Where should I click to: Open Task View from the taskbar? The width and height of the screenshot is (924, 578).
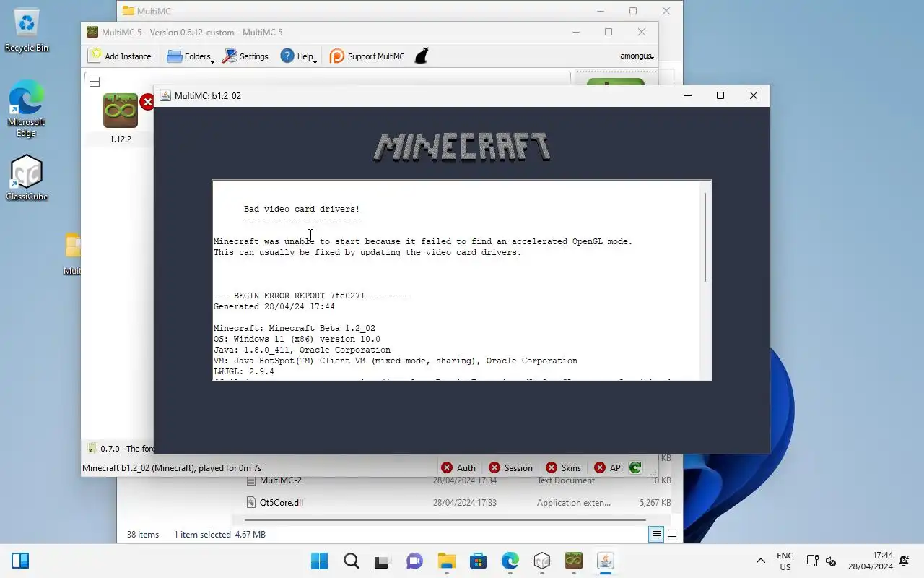383,561
